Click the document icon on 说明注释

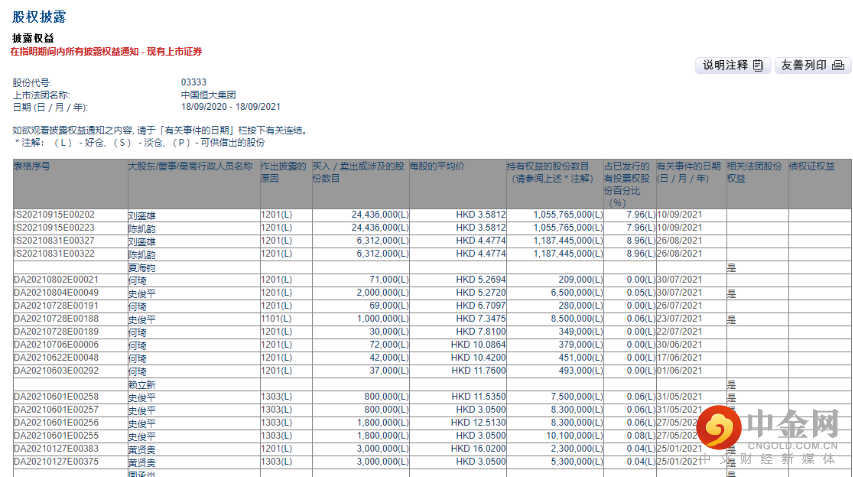(x=758, y=65)
